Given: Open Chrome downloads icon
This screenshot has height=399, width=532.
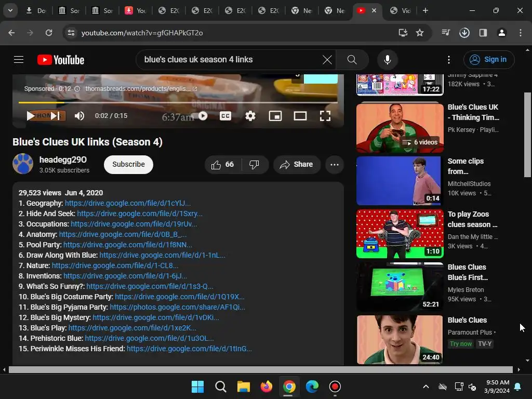Looking at the screenshot, I should pyautogui.click(x=464, y=33).
